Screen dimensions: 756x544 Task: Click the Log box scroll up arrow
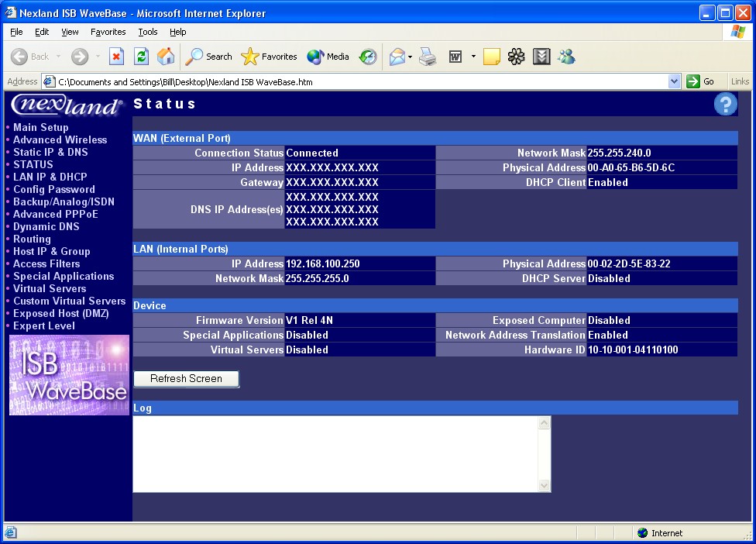pyautogui.click(x=545, y=423)
